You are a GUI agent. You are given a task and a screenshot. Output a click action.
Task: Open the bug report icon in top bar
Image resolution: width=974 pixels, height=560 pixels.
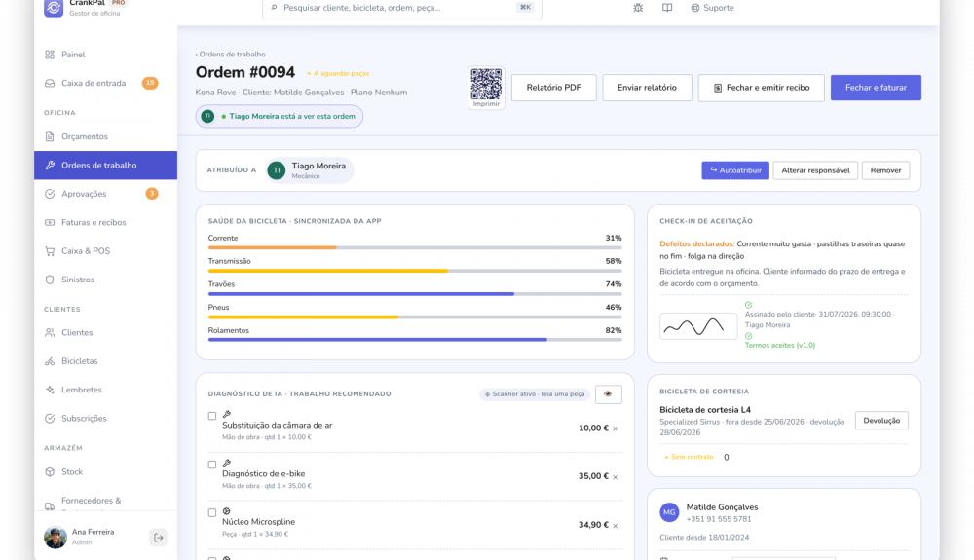click(x=638, y=8)
